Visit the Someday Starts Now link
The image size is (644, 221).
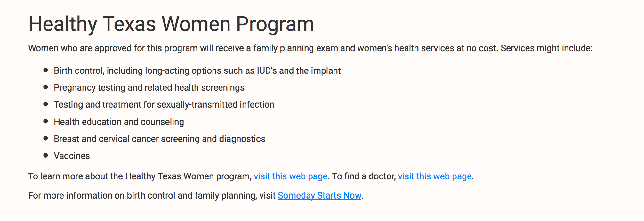point(319,196)
